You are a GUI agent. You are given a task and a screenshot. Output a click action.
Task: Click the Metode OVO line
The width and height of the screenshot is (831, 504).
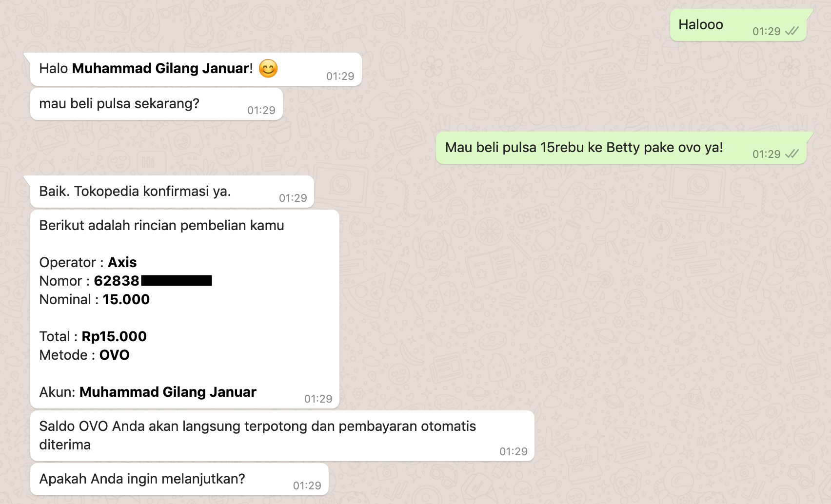(x=84, y=355)
